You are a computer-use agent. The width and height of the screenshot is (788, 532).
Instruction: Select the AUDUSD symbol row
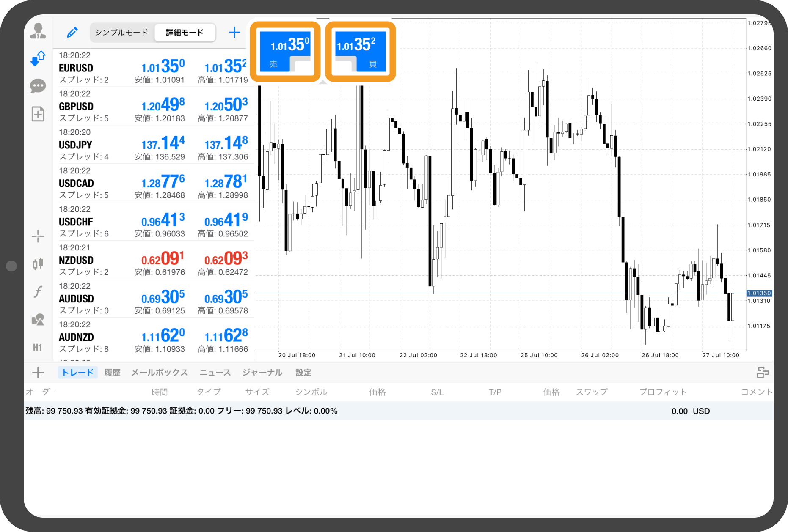(154, 299)
